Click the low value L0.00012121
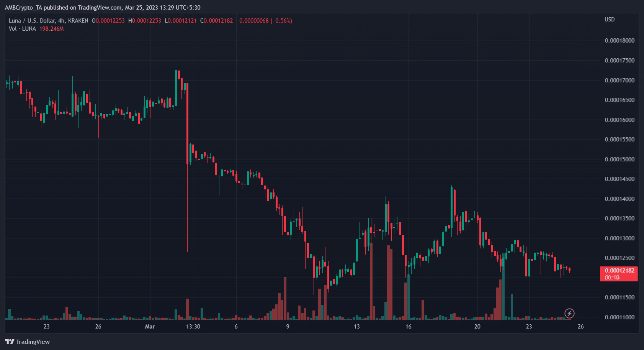644x350 pixels. click(181, 21)
